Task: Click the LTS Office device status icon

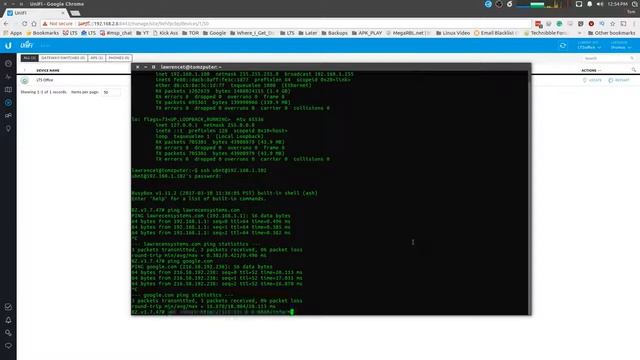Action: [25, 80]
